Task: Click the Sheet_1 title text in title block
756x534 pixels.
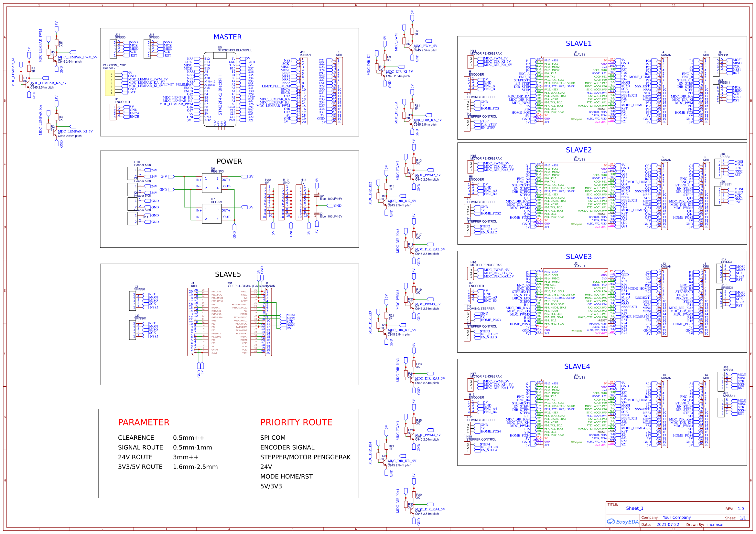Action: [x=634, y=508]
